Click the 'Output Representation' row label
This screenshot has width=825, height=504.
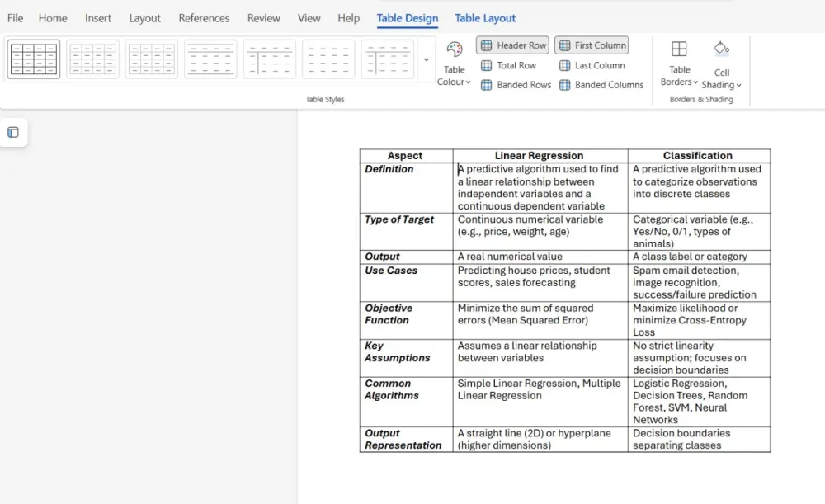pos(403,440)
